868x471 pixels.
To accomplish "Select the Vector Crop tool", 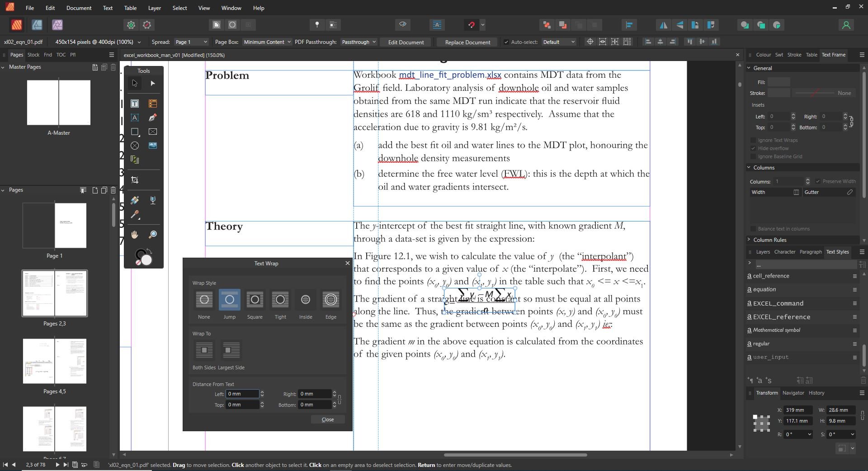I will (x=135, y=180).
